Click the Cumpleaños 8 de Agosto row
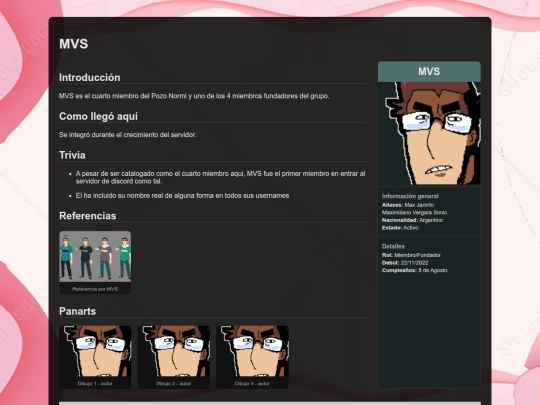 click(415, 270)
